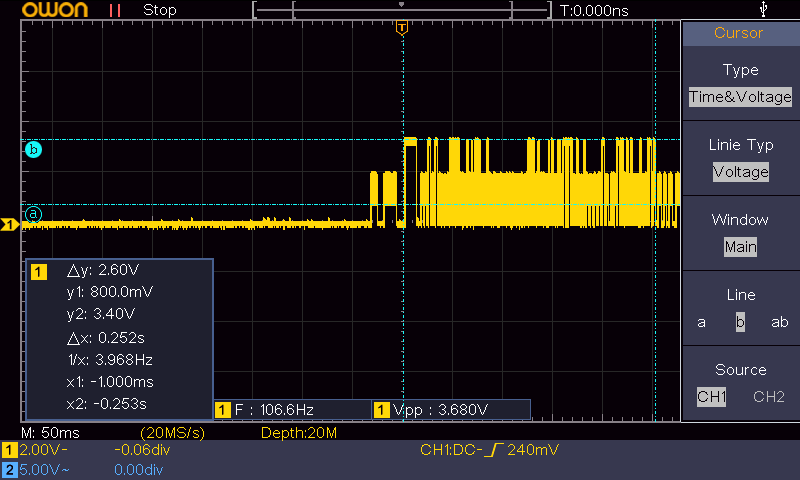
Task: Change the Main window value
Action: (x=740, y=247)
